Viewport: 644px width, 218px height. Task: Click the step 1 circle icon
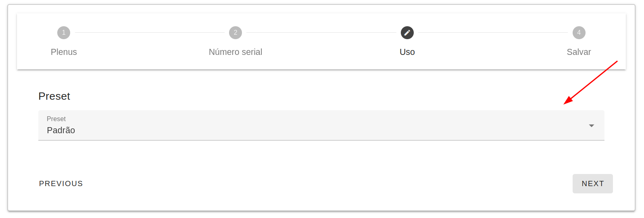[x=64, y=33]
